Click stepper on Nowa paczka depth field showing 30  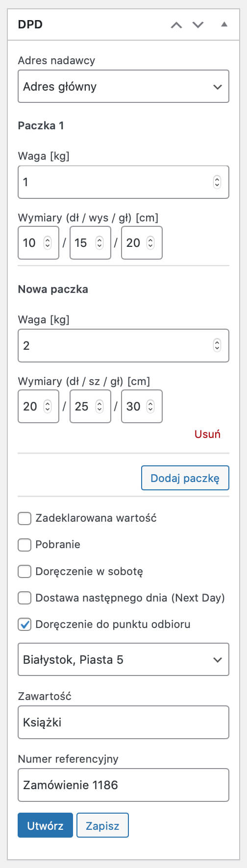click(150, 406)
